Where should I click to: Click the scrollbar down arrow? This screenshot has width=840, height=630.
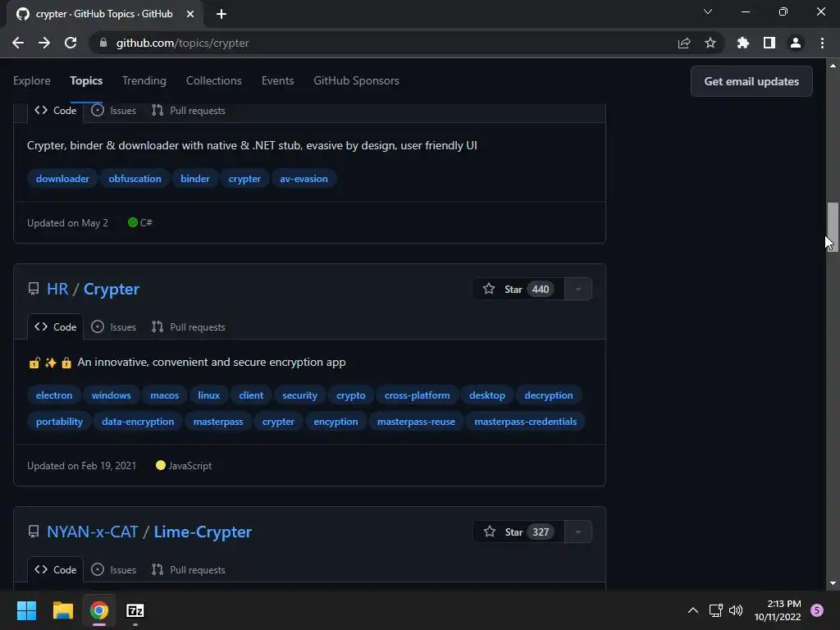[833, 583]
